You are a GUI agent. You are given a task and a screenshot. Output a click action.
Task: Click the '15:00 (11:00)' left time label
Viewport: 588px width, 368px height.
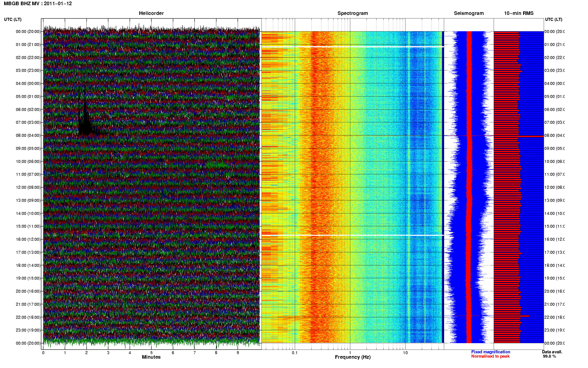point(28,226)
